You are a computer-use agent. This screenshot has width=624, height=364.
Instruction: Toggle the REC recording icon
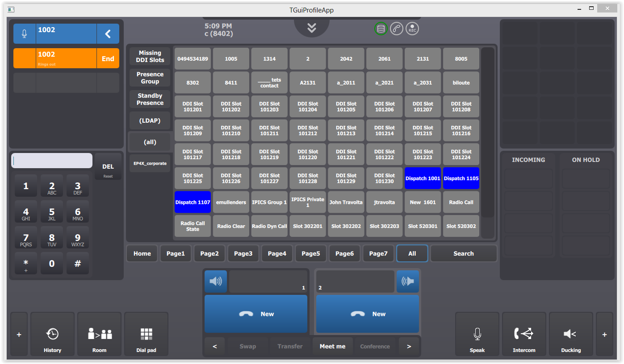[x=412, y=29]
